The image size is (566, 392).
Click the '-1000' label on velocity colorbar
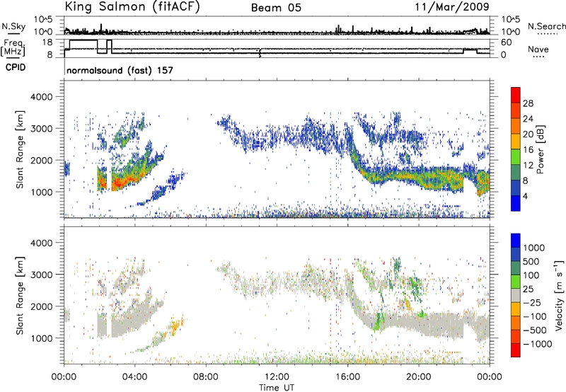(x=538, y=344)
